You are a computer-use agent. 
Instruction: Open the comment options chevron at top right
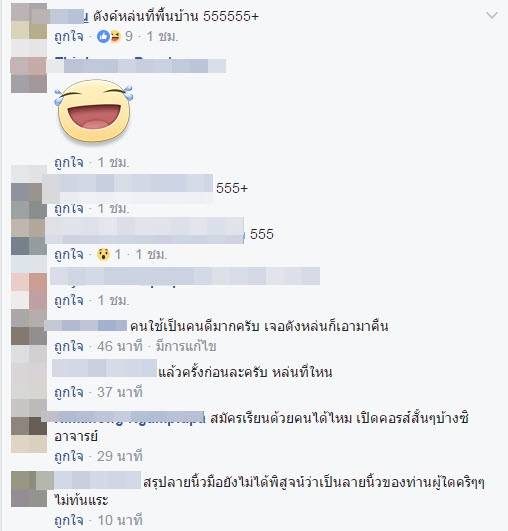[x=492, y=15]
